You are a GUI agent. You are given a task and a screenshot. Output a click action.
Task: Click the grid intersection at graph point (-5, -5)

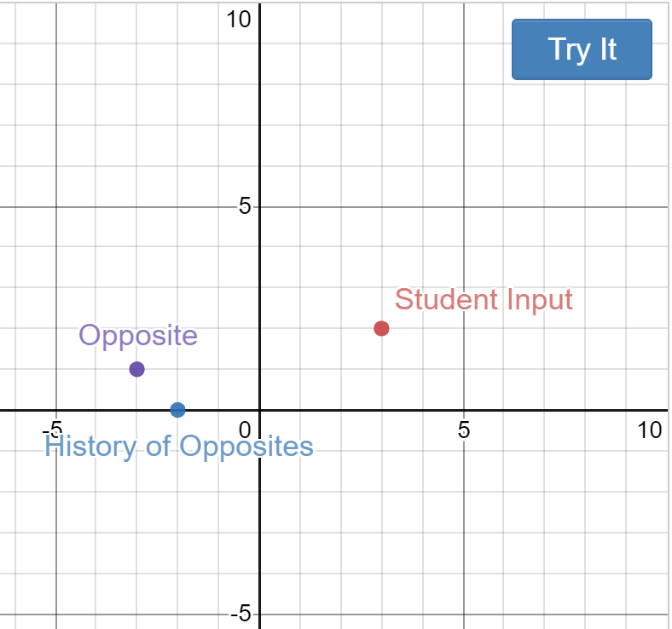click(x=55, y=614)
